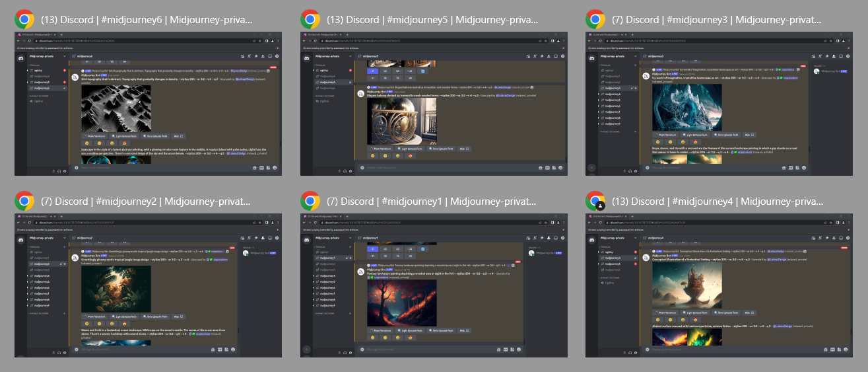Click the wooded night landscape image in #midjourney1 window
Screen dimensions: 868x372
pos(401,303)
